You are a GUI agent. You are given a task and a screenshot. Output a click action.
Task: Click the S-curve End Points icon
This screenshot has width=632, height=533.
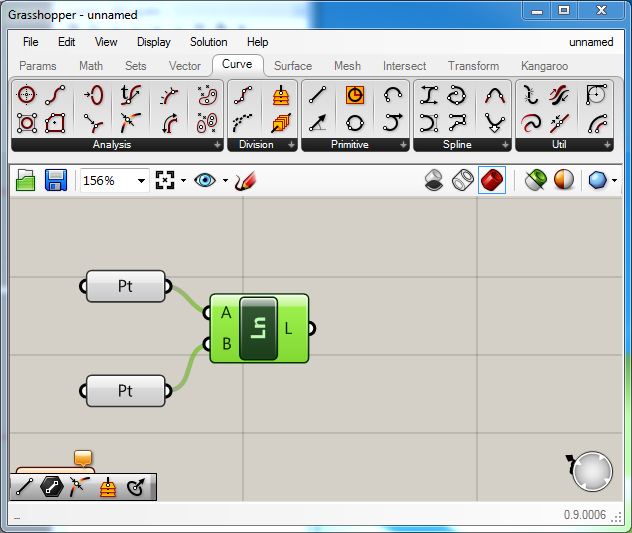click(x=55, y=95)
